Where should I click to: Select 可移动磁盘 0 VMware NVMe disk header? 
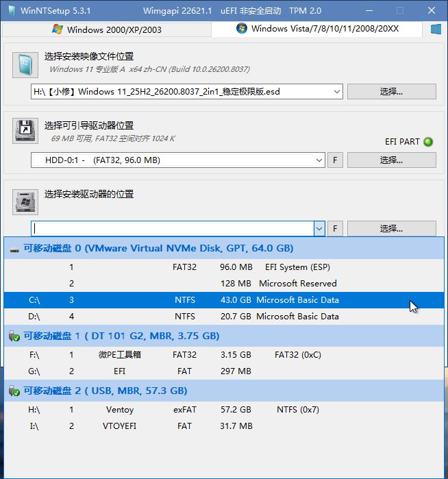224,248
